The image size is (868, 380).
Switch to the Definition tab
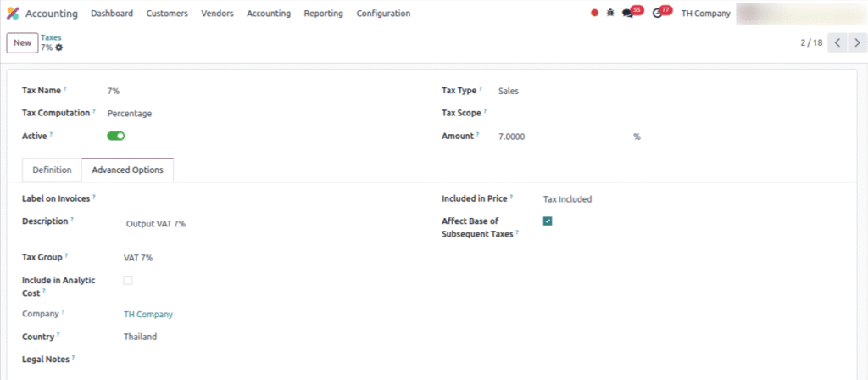point(52,170)
